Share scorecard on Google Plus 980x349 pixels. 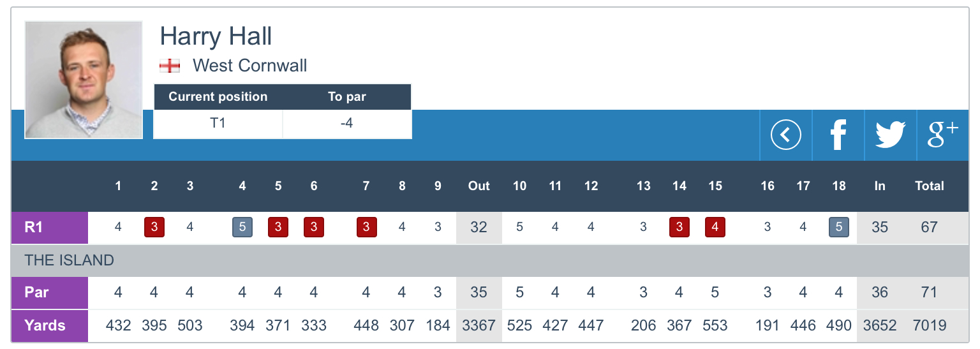[x=942, y=135]
